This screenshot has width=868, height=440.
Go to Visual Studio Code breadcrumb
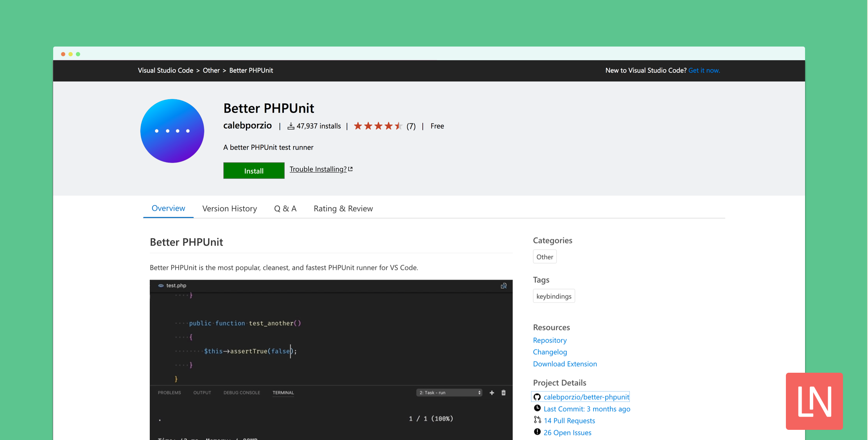[165, 70]
